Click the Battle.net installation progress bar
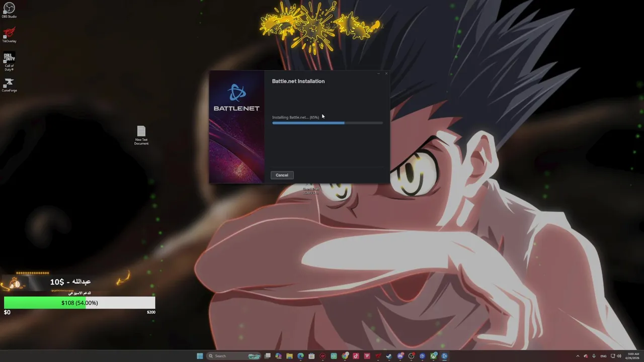 pyautogui.click(x=328, y=123)
